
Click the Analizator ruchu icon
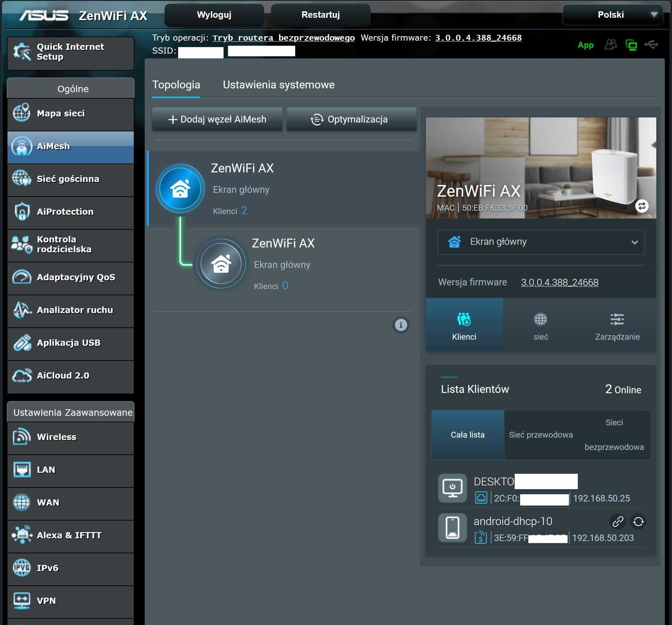(x=22, y=310)
